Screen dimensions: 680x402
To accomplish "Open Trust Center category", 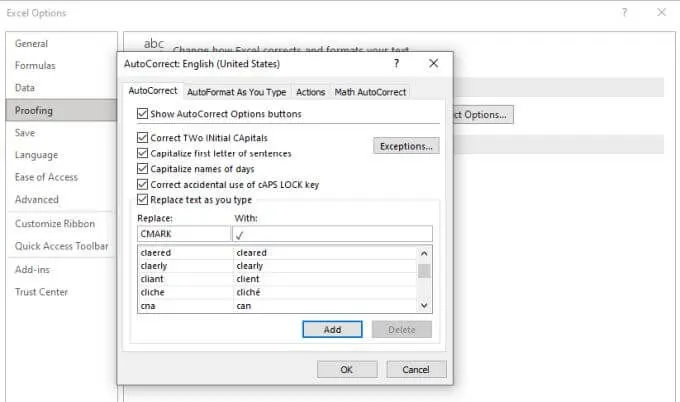I will [61, 292].
